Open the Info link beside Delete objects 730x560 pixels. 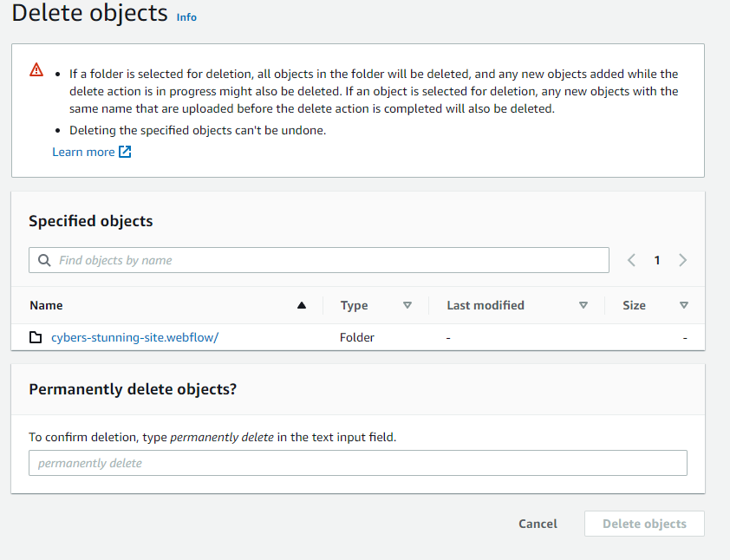click(x=186, y=16)
